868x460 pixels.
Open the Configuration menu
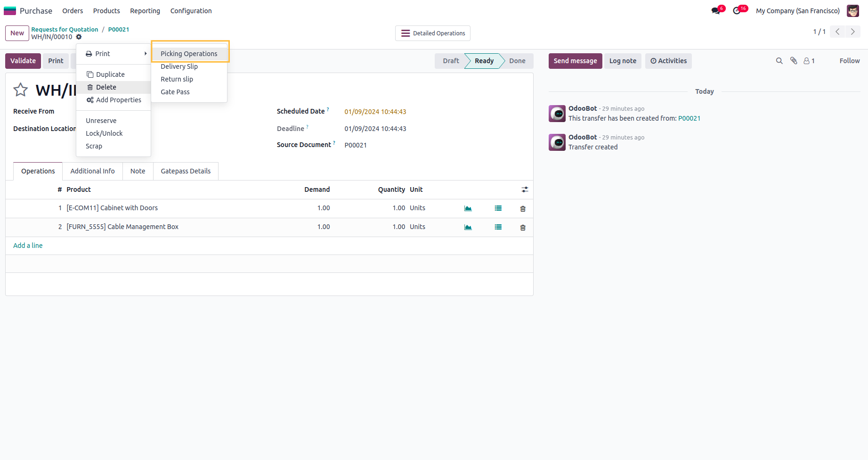coord(191,11)
